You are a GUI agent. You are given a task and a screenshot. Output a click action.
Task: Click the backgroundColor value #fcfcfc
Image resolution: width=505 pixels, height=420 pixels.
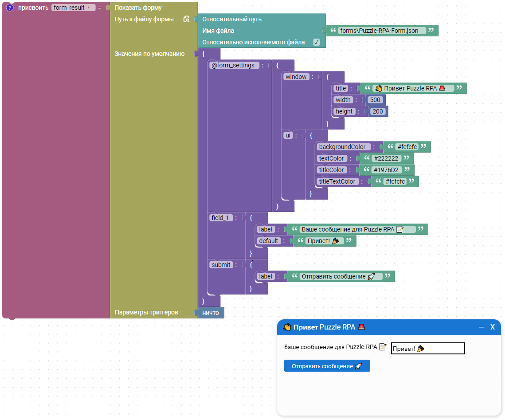point(407,147)
